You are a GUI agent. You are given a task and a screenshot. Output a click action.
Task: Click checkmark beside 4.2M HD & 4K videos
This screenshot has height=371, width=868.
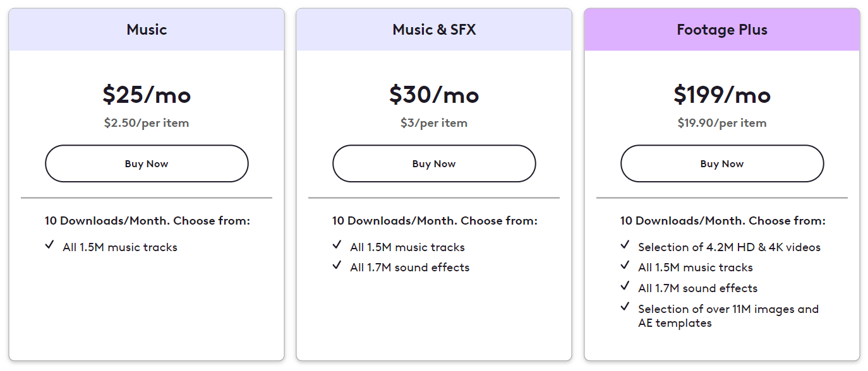[x=625, y=245]
